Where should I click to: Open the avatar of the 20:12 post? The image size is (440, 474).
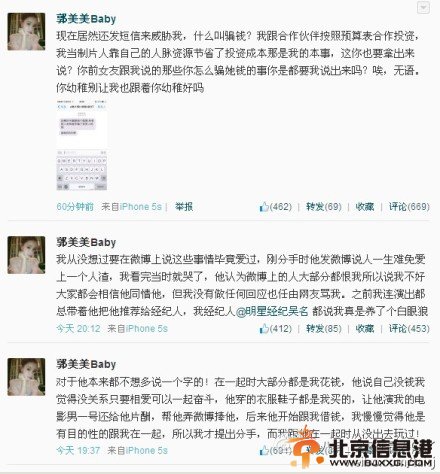pos(26,255)
